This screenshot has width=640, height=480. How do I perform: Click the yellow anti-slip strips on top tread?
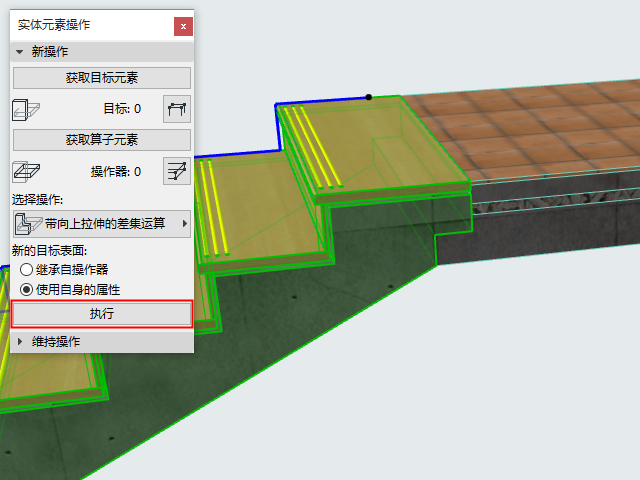pos(312,147)
